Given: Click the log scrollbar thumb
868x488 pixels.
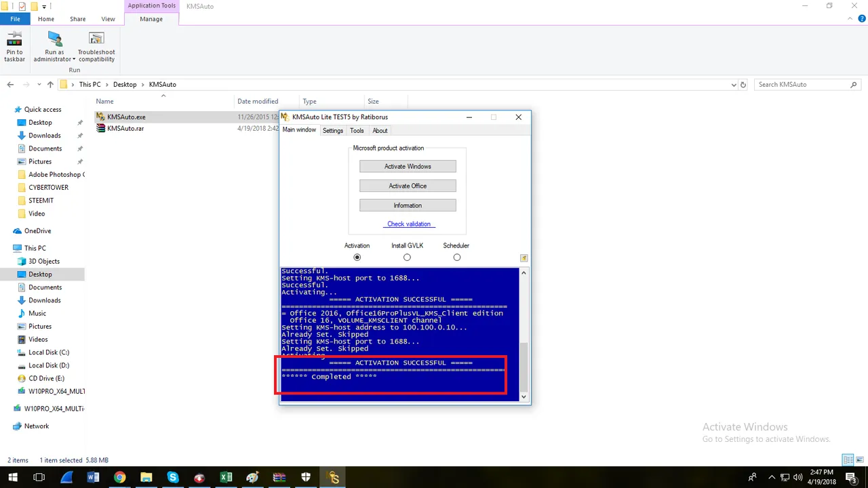Looking at the screenshot, I should pyautogui.click(x=524, y=367).
